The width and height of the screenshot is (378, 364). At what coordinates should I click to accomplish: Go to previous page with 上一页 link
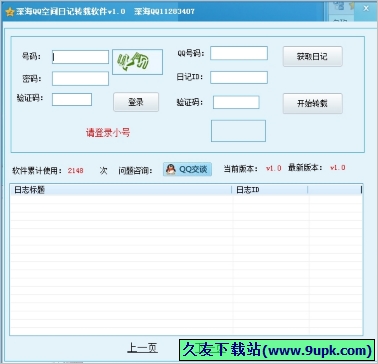(142, 348)
